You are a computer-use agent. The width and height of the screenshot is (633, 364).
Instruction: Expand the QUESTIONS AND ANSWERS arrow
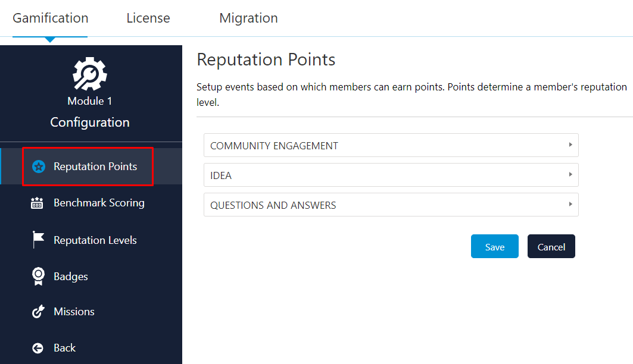point(570,205)
